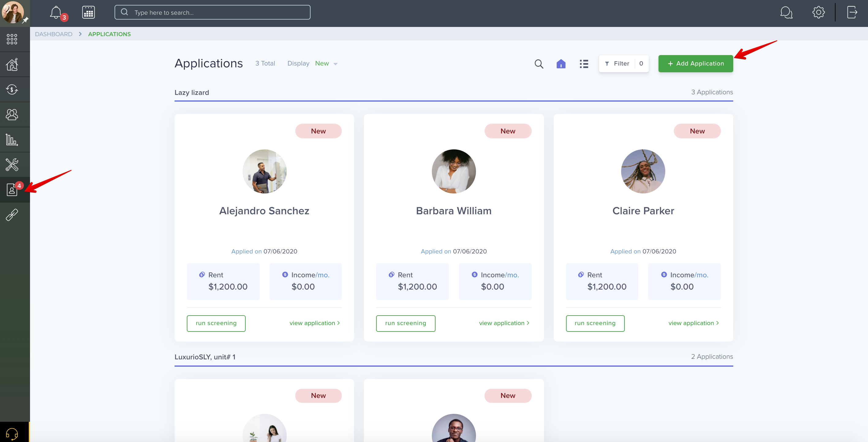Open the properties house icon in sidebar
The image size is (868, 442).
[x=12, y=64]
